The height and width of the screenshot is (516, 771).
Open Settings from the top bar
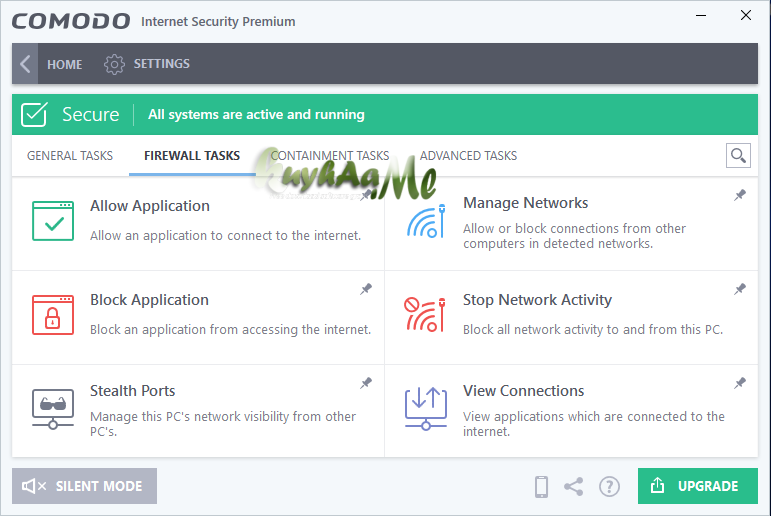(x=147, y=64)
